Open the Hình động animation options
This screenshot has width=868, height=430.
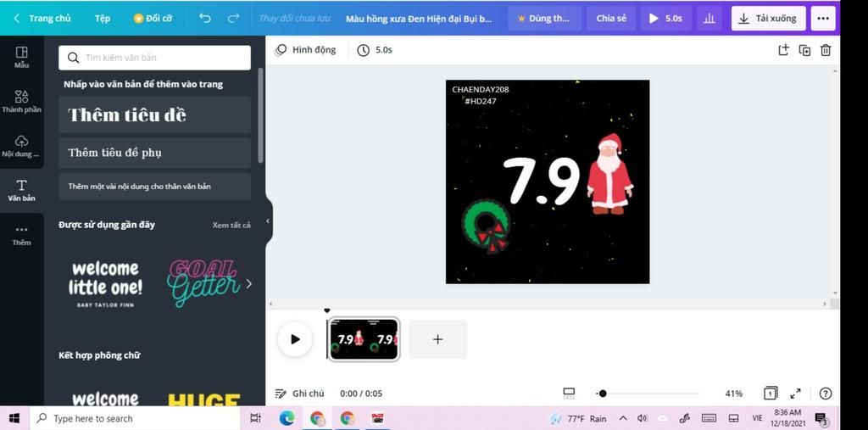click(305, 50)
